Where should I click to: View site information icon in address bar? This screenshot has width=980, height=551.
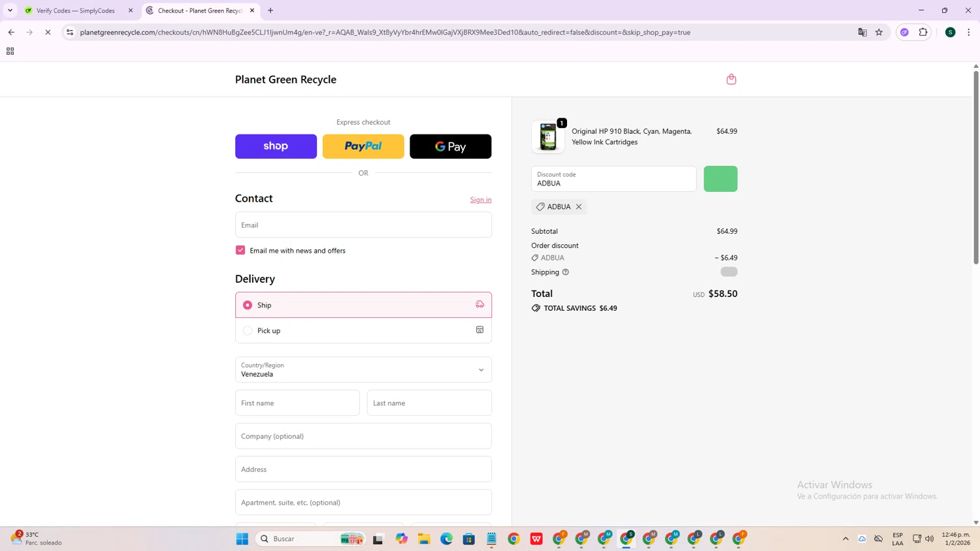point(70,32)
